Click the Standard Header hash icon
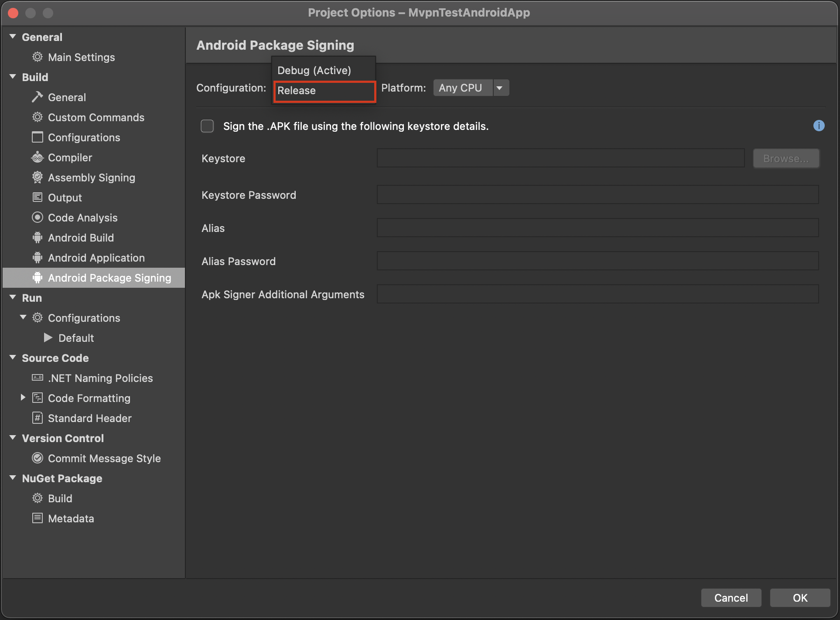The image size is (840, 620). [38, 418]
